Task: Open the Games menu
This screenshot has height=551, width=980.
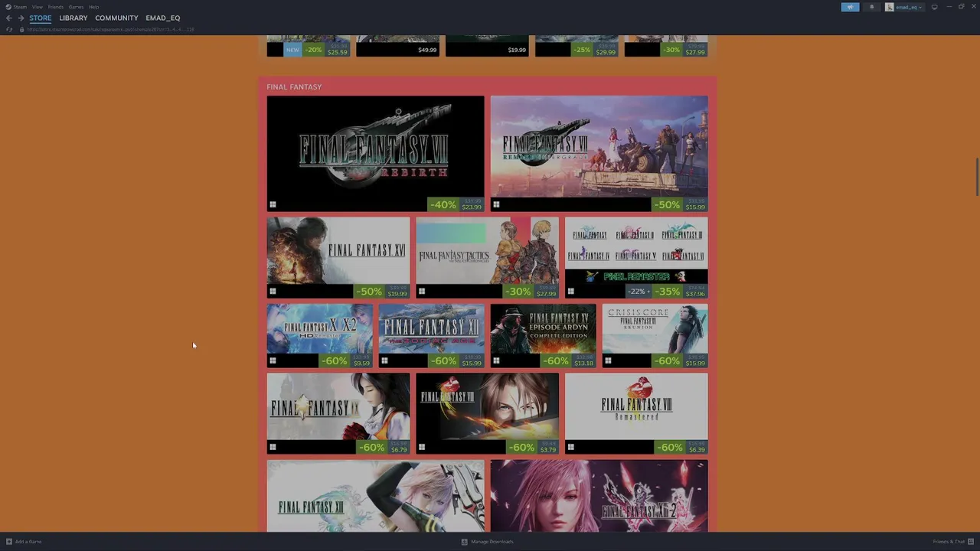Action: click(x=76, y=7)
